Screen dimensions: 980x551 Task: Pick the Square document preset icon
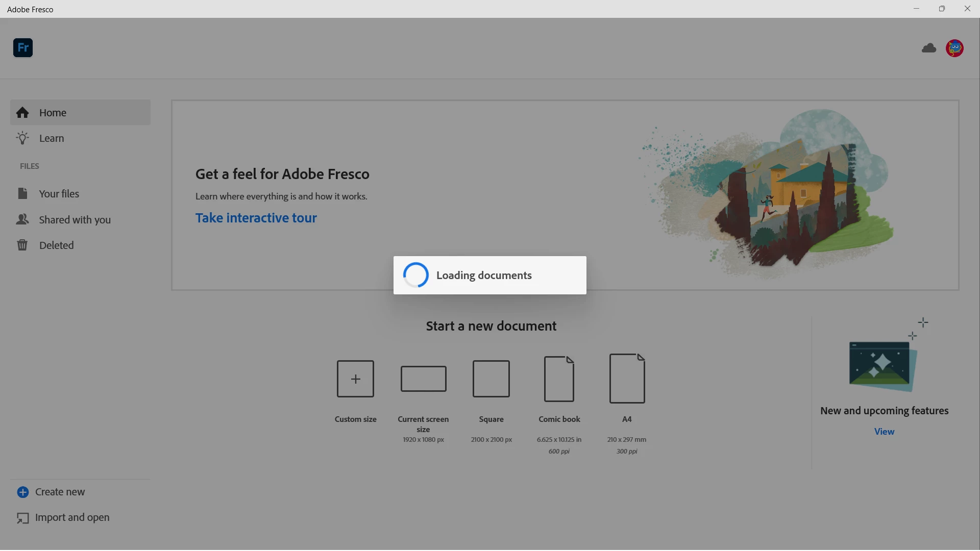[491, 379]
